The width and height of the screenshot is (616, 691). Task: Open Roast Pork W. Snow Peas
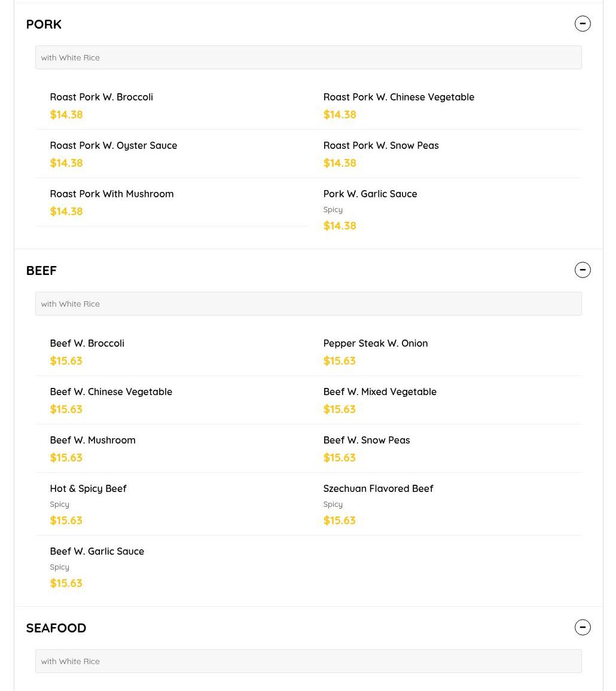pos(381,146)
